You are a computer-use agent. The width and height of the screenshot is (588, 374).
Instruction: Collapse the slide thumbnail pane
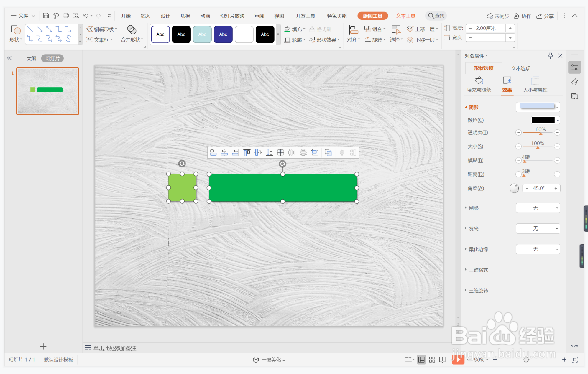(9, 58)
